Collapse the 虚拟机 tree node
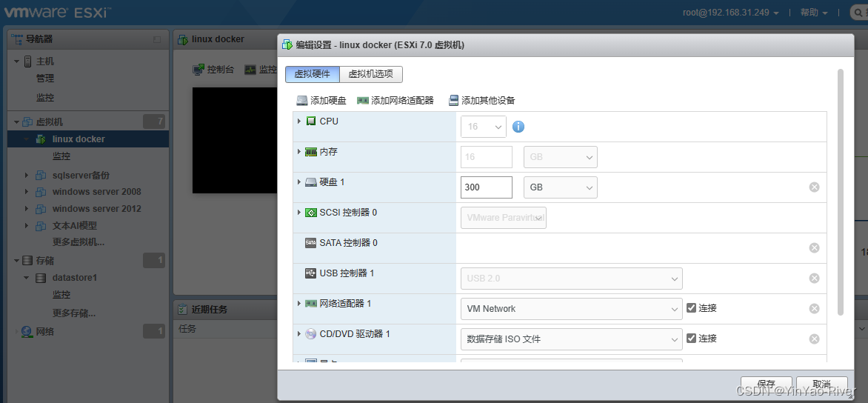This screenshot has height=403, width=868. [x=16, y=121]
